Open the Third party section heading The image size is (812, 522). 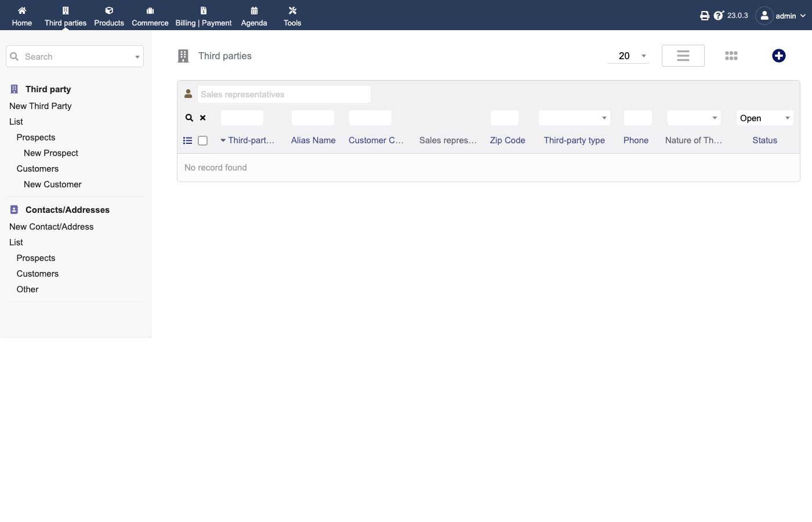tap(48, 89)
